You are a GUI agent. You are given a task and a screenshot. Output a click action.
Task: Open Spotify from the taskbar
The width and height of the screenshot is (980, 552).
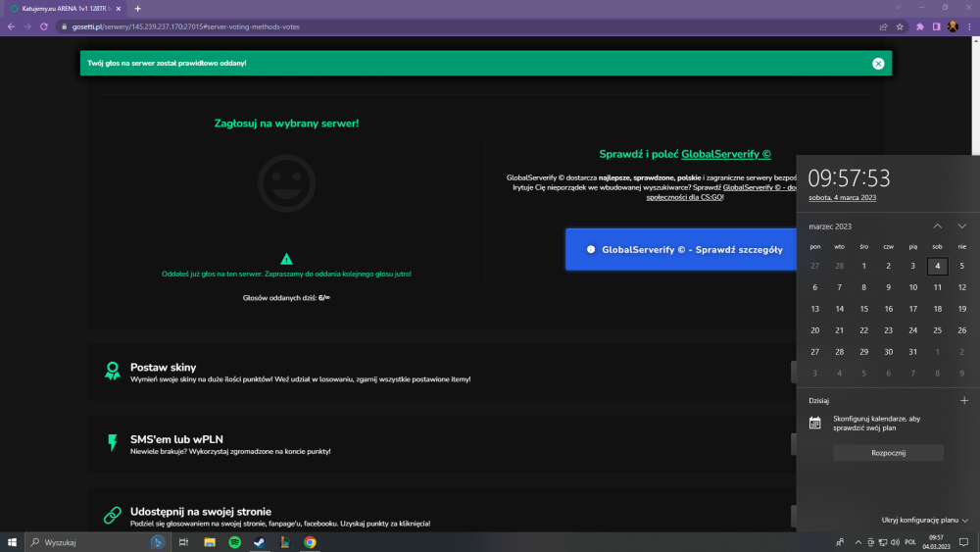(x=235, y=542)
